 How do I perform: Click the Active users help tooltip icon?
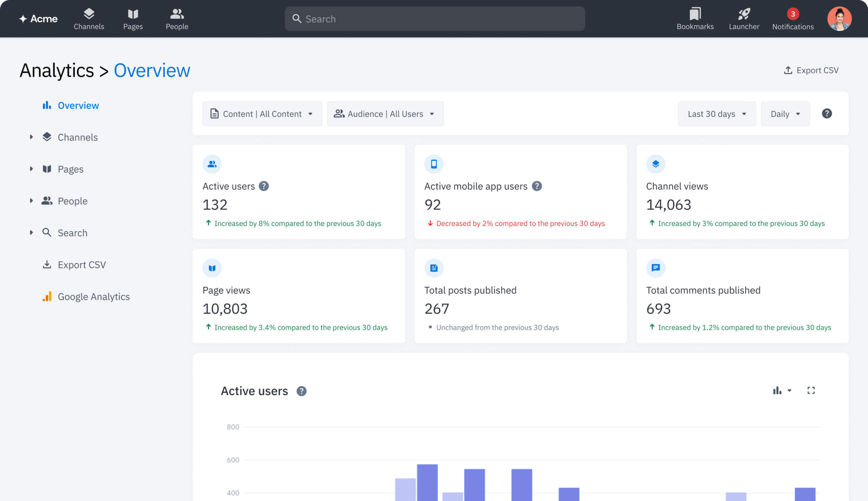(264, 186)
